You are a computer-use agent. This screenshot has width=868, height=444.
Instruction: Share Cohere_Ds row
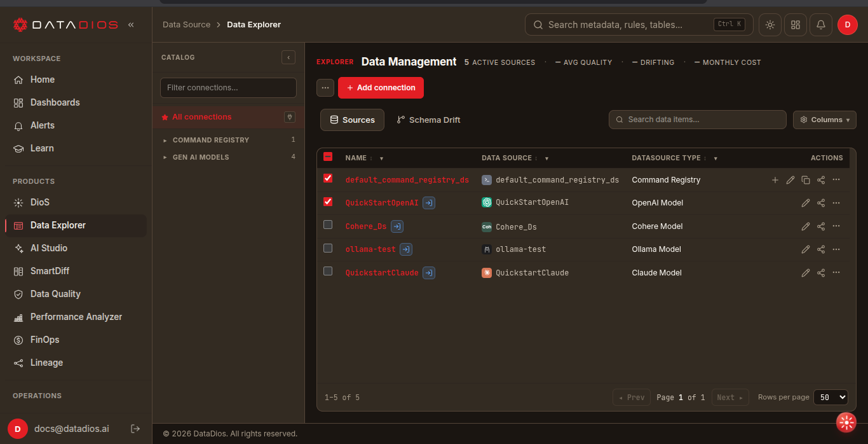[821, 226]
